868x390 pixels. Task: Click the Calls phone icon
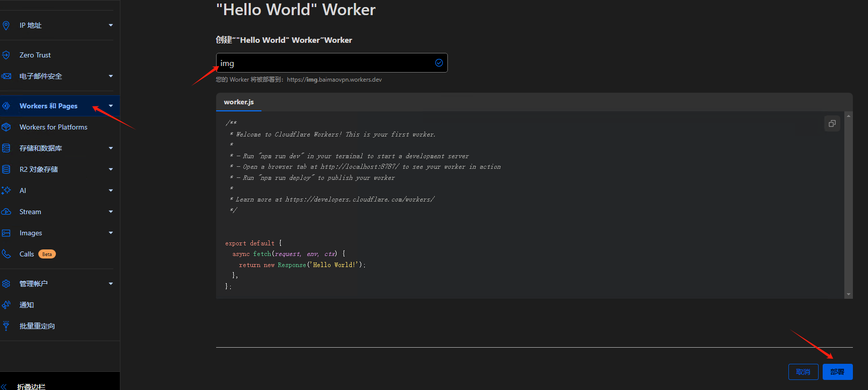[6, 254]
